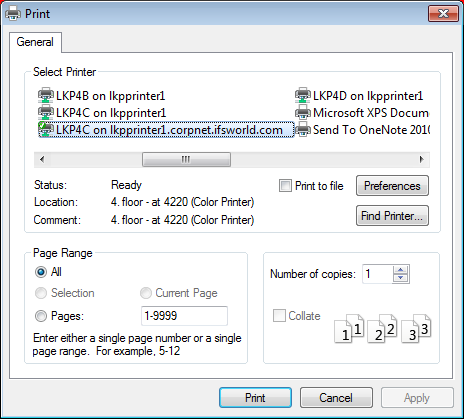Select the All page range radio button

[41, 272]
